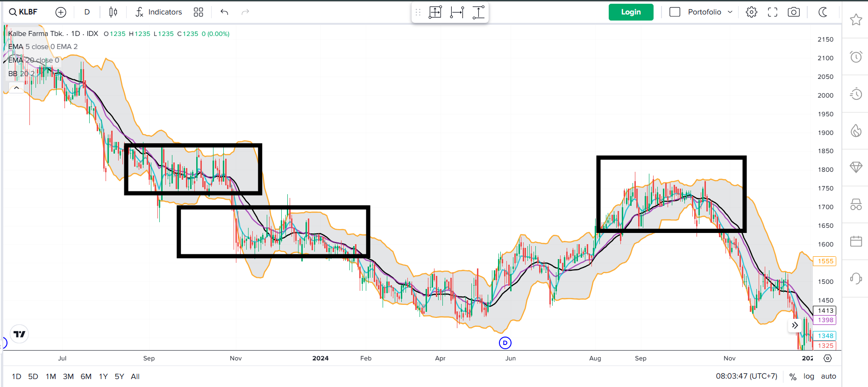
Task: Toggle dark mode moon icon
Action: coord(823,12)
